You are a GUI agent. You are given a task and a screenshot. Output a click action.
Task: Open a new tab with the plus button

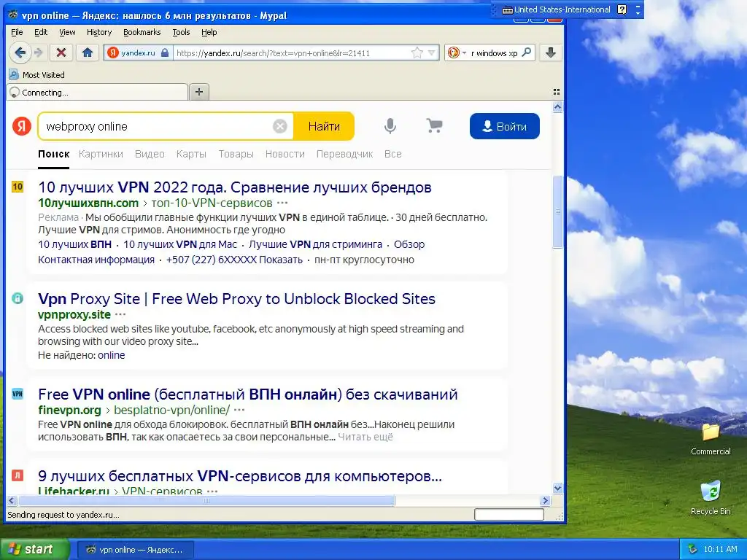point(199,92)
